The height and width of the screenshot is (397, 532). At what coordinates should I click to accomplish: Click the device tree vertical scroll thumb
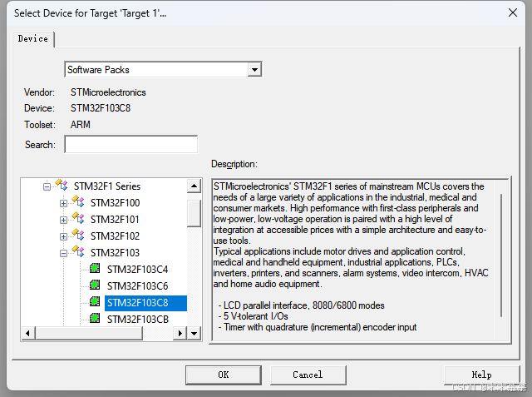[x=194, y=213]
